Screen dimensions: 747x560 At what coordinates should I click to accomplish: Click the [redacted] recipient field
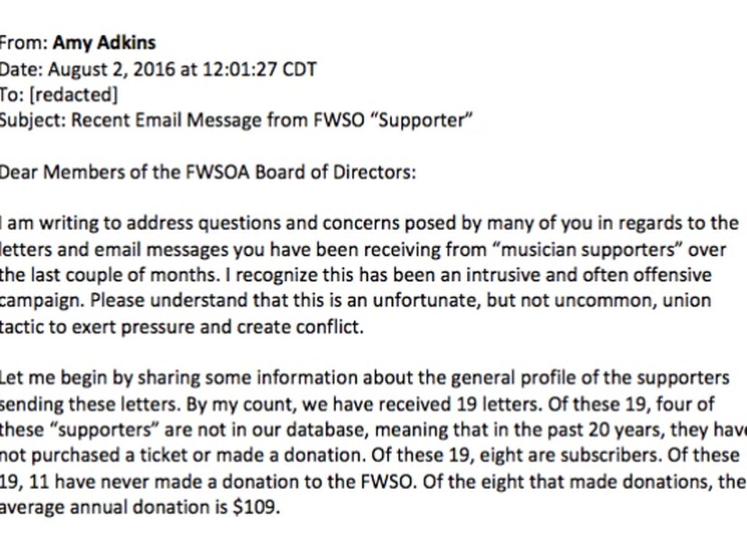pos(72,94)
